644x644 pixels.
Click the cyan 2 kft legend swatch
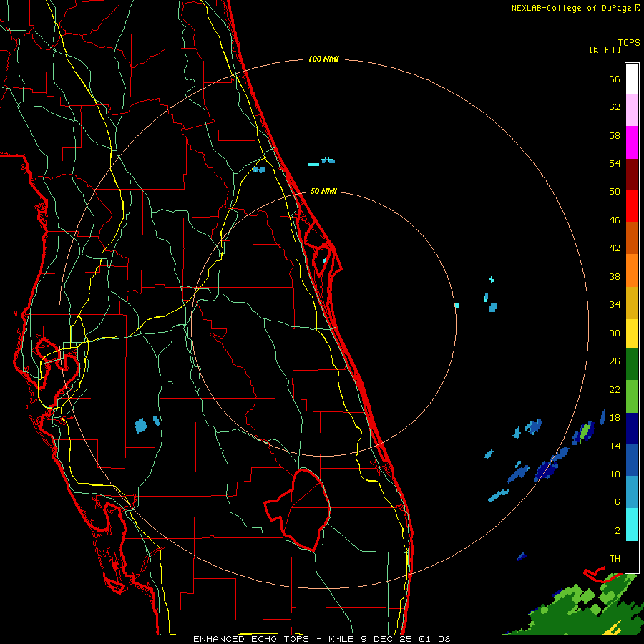pos(632,525)
